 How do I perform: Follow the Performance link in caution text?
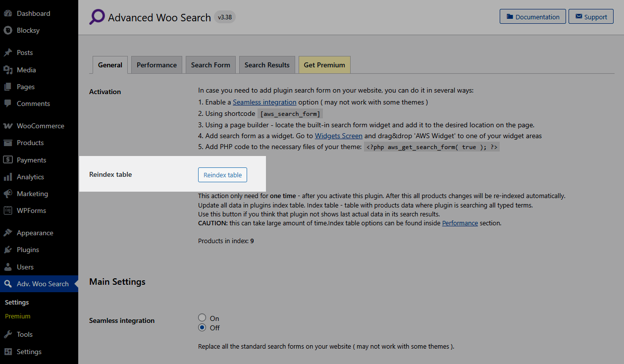[460, 223]
